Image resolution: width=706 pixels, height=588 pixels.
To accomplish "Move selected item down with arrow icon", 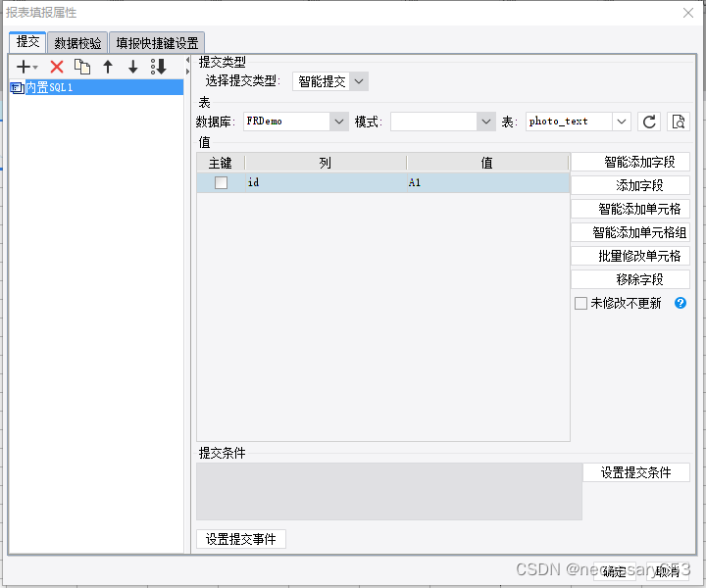I will coord(132,67).
